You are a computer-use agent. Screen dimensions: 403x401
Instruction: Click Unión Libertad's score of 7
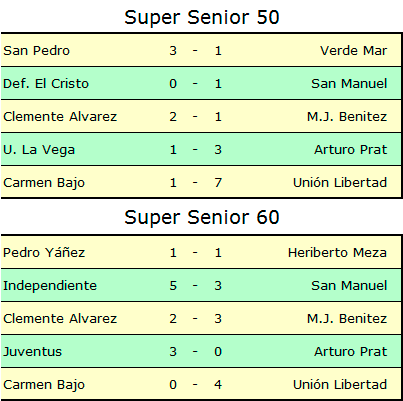click(x=218, y=183)
